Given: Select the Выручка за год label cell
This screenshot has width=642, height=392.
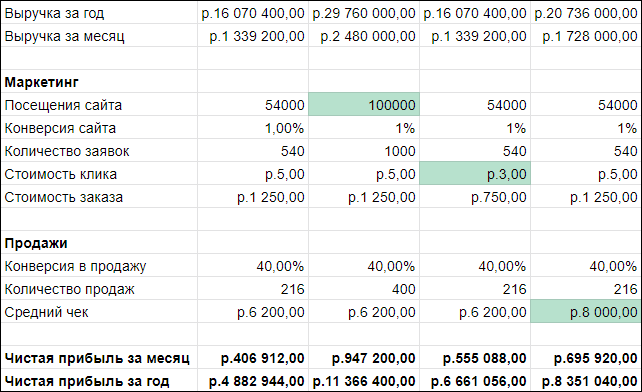Looking at the screenshot, I should (99, 13).
